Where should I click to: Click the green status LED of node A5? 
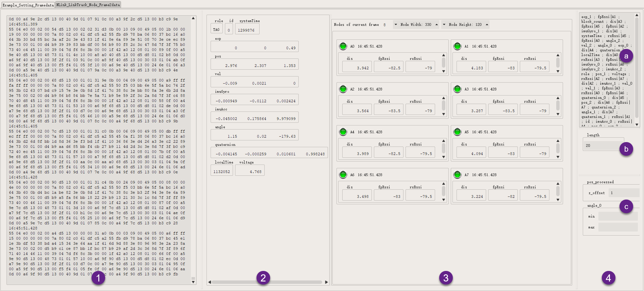tap(457, 132)
